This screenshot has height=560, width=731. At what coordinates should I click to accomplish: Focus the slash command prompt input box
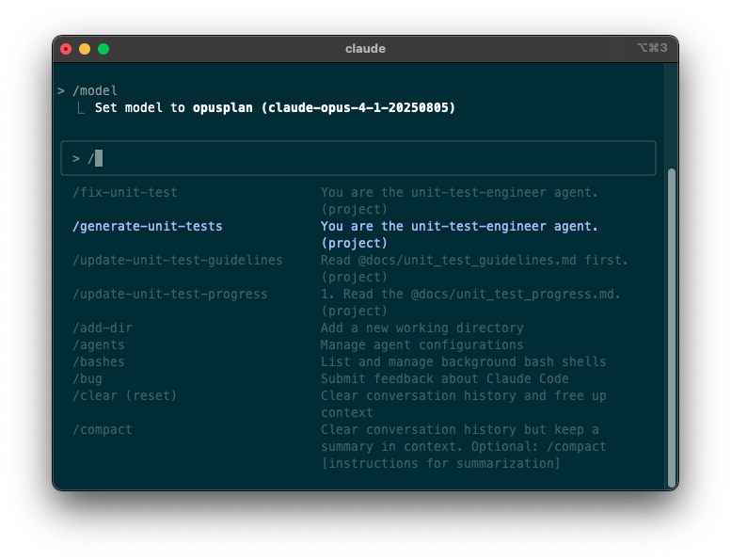point(358,158)
